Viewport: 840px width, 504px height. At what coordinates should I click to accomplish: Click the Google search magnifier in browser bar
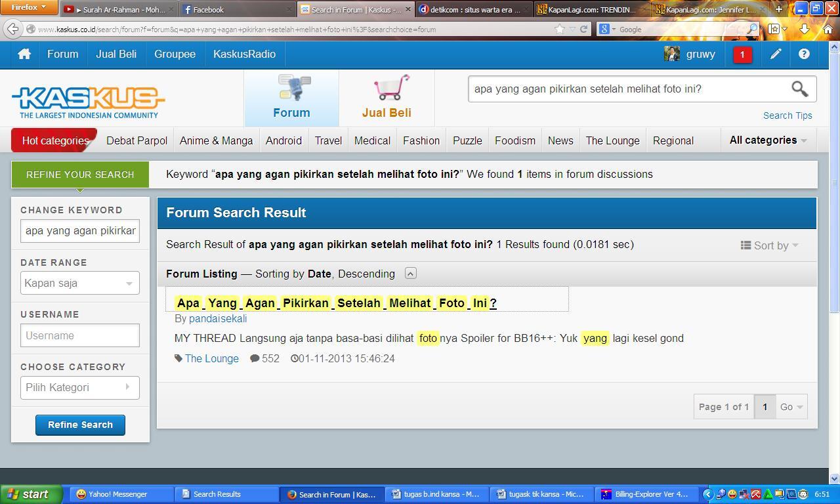point(753,29)
